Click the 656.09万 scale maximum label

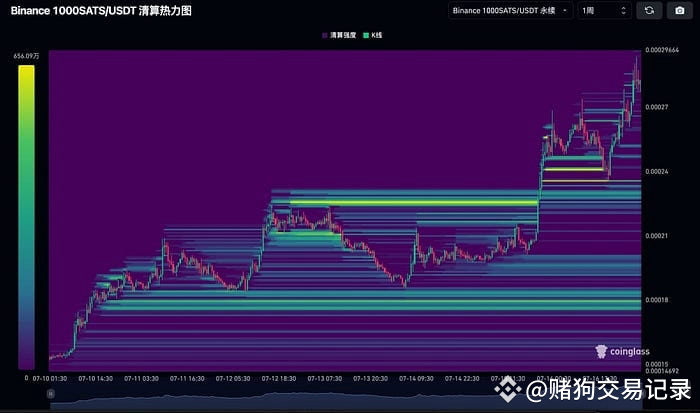(26, 56)
